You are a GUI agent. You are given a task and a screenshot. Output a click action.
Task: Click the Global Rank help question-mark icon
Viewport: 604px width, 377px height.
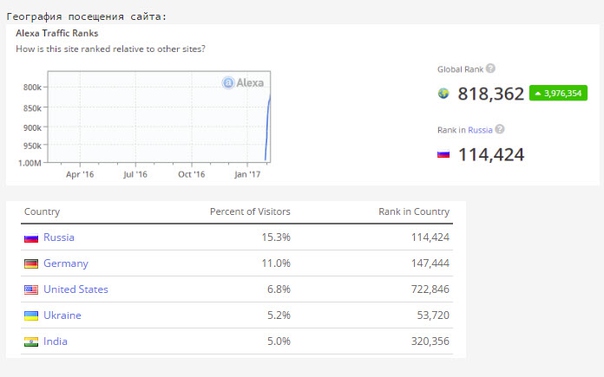(490, 69)
